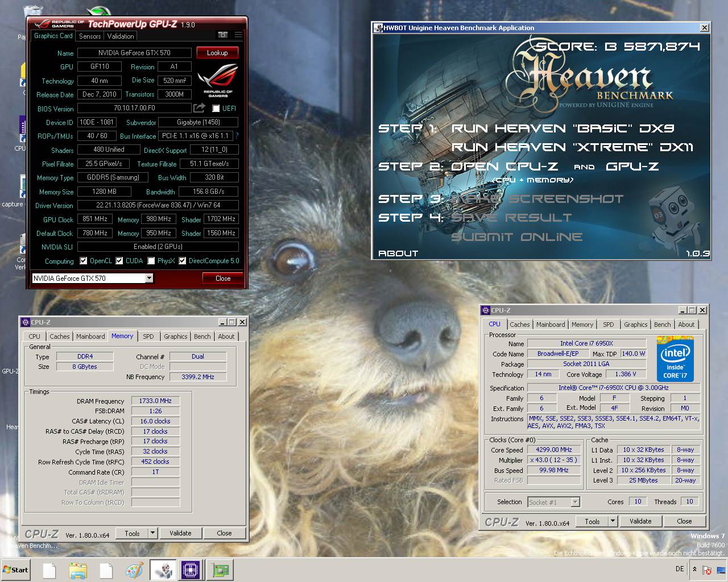Click the DE language indicator in taskbar
Viewport: 728px width, 582px height.
point(680,569)
